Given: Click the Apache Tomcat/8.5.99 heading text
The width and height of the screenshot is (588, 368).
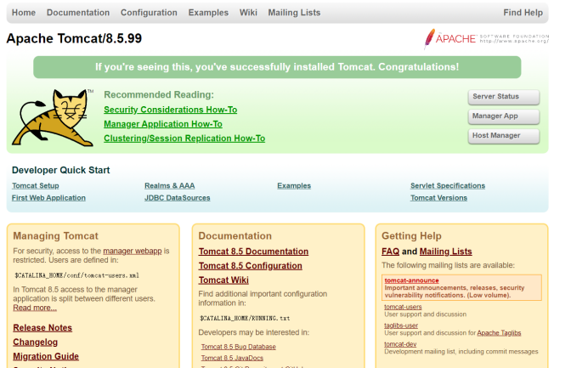Looking at the screenshot, I should click(74, 38).
